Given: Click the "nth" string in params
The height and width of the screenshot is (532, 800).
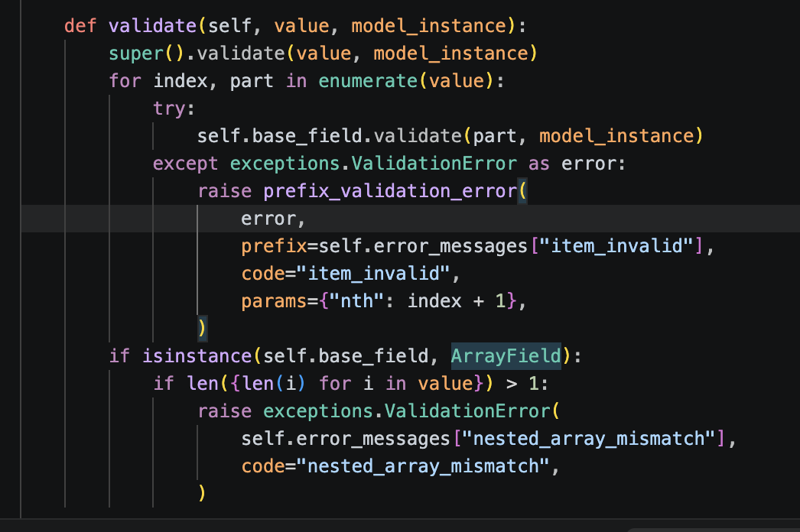Looking at the screenshot, I should pos(356,301).
